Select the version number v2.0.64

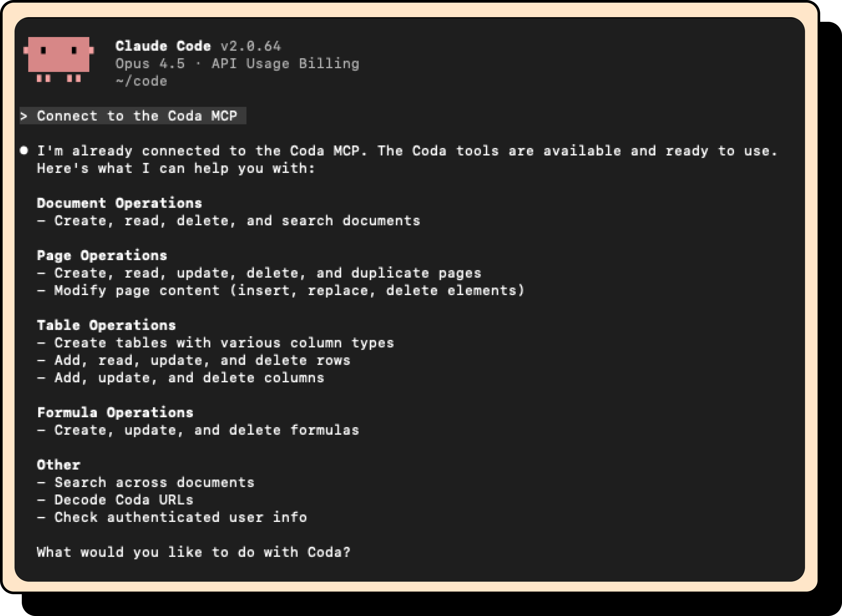[251, 46]
